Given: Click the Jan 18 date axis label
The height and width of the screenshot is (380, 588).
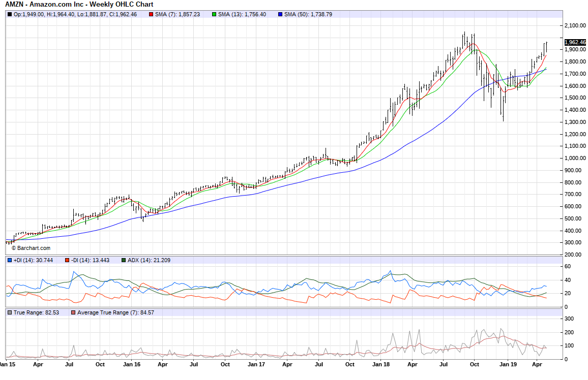Looking at the screenshot, I should click(381, 364).
